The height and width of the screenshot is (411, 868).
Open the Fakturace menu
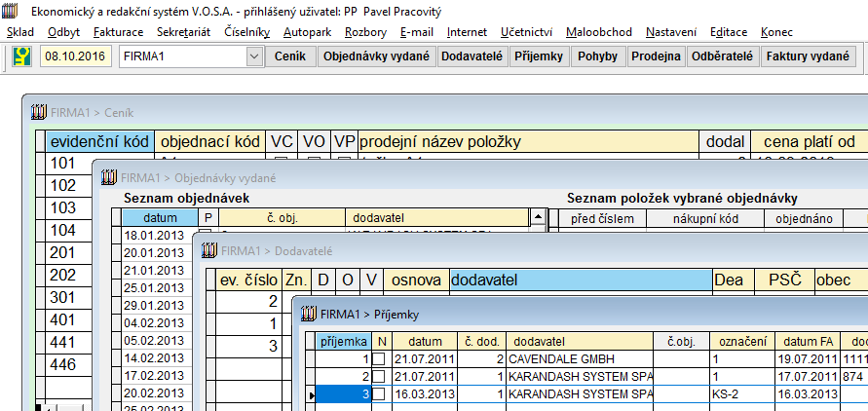(118, 32)
